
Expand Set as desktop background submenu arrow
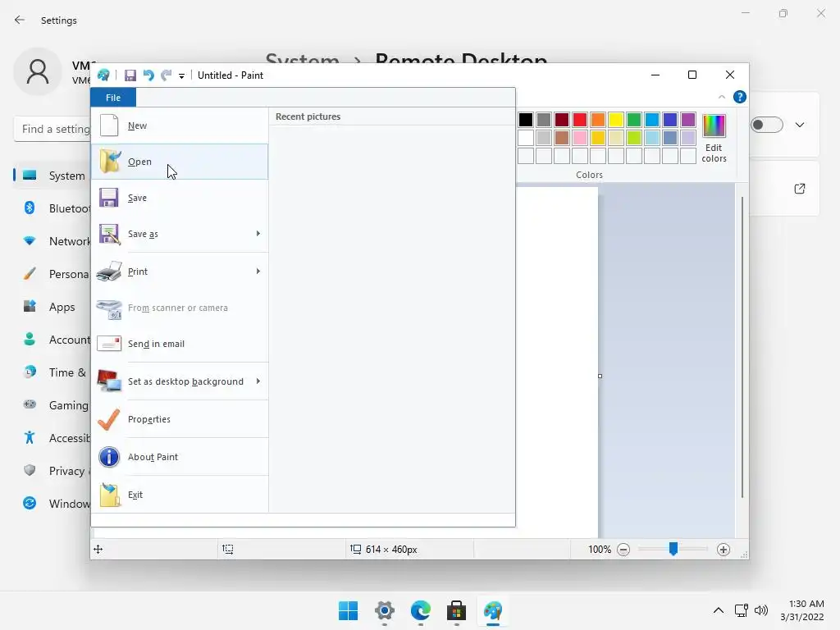(258, 381)
